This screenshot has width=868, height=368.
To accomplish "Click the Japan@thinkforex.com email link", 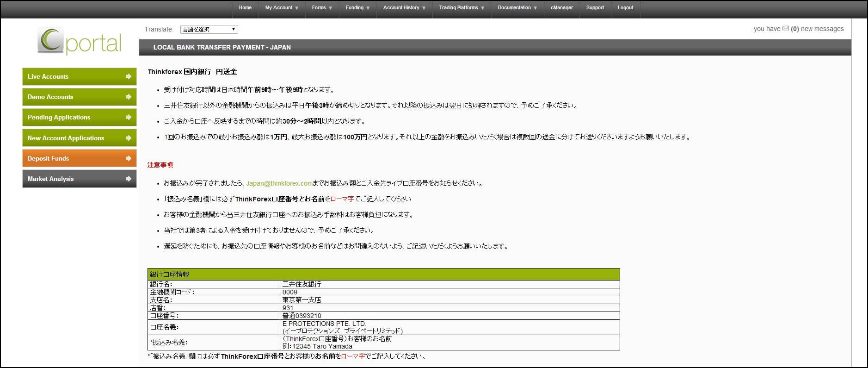I will 279,183.
